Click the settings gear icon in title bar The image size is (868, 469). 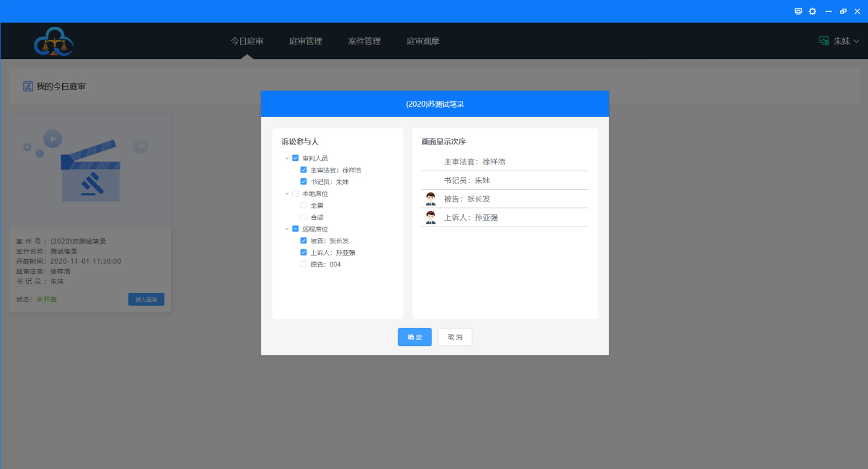pyautogui.click(x=812, y=11)
